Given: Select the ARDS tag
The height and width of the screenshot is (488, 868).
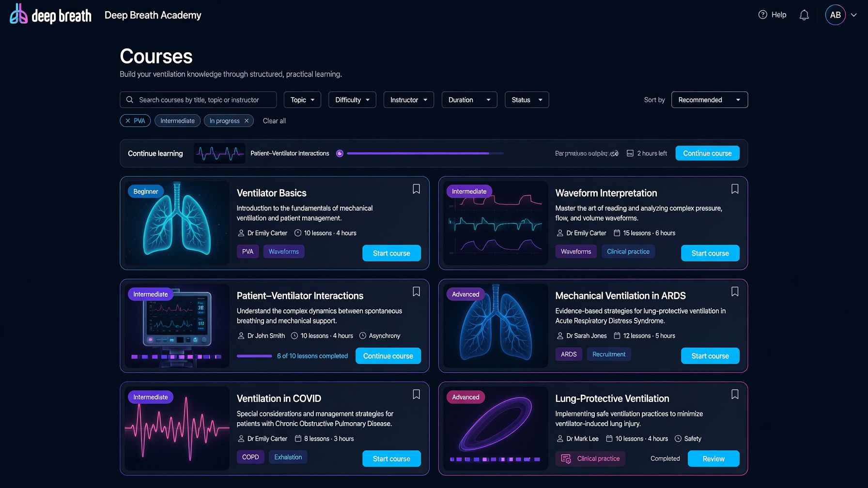Looking at the screenshot, I should [x=569, y=354].
